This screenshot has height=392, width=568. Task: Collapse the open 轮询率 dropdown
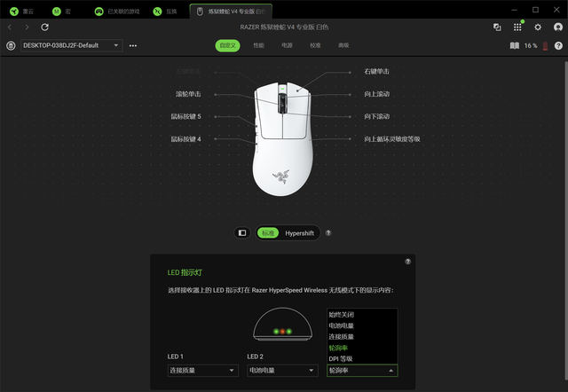362,371
